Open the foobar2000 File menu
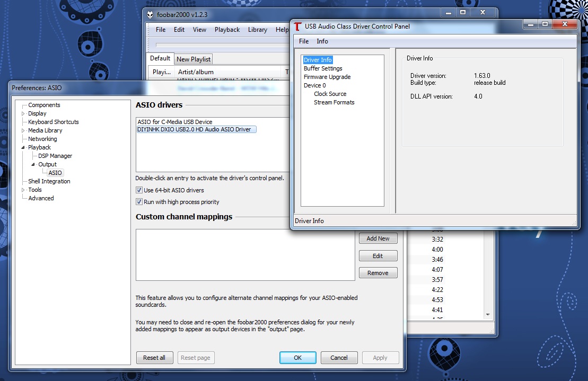 click(161, 30)
